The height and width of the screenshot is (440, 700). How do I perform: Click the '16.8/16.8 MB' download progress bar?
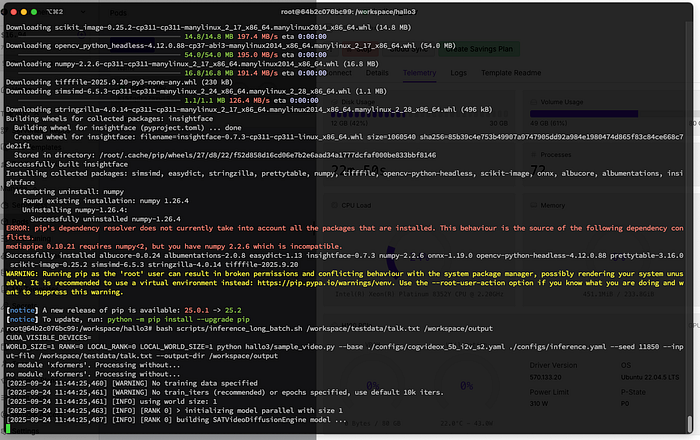(100, 73)
